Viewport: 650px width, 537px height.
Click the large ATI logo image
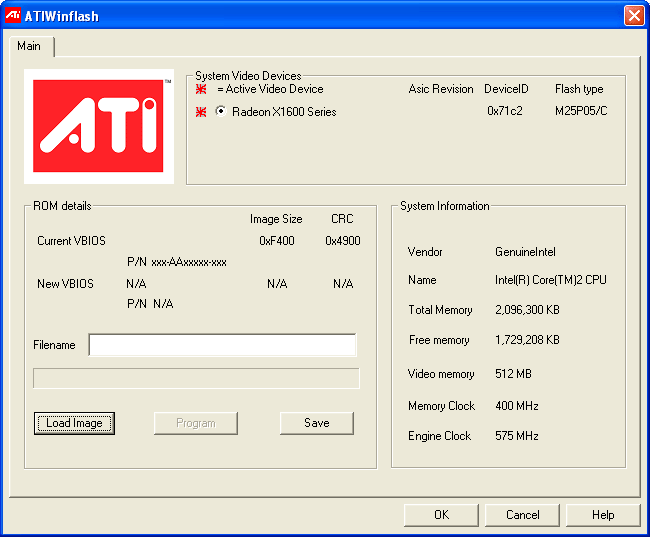[x=99, y=126]
